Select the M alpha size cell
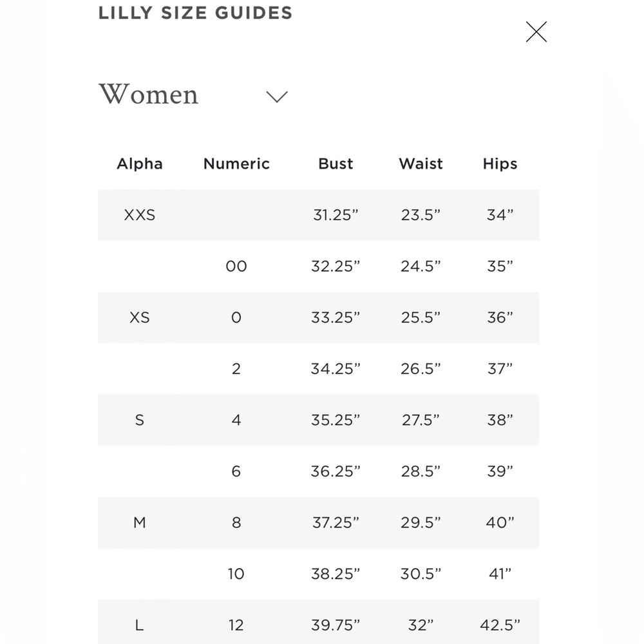This screenshot has width=644, height=644. 140,522
